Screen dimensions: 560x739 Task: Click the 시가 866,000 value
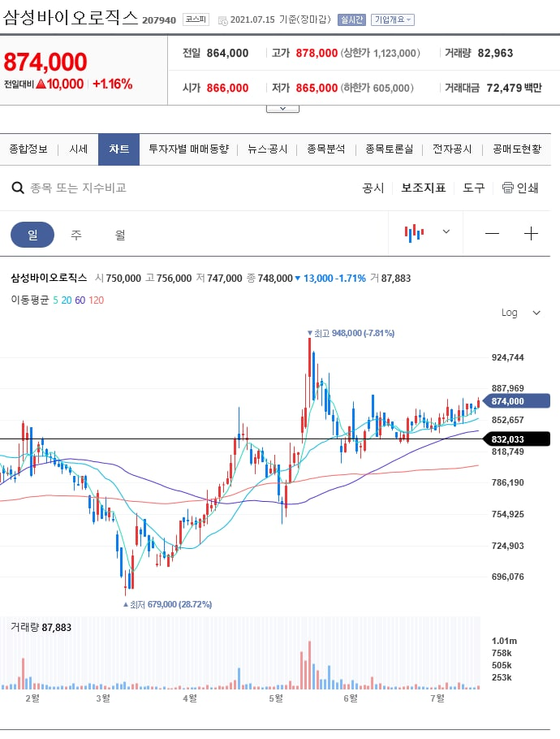pos(227,88)
